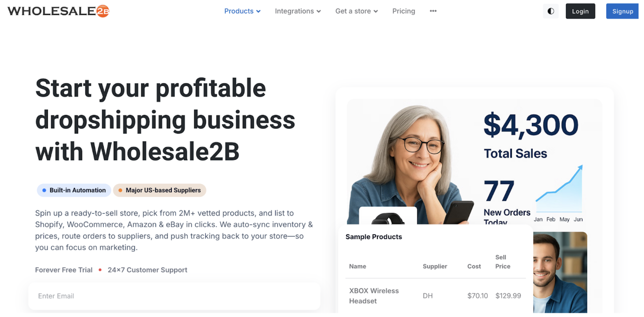The width and height of the screenshot is (644, 317).
Task: Click the 24×7 Customer Support text
Action: [147, 270]
